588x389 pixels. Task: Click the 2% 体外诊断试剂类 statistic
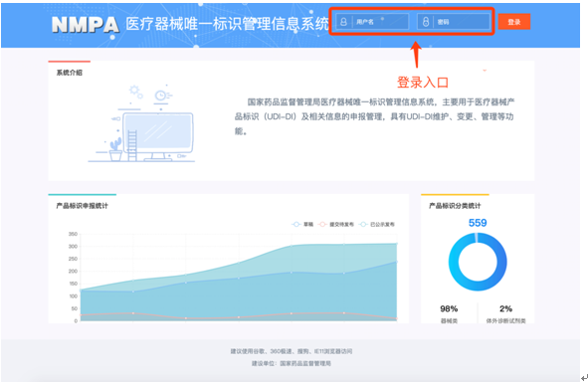coord(505,313)
